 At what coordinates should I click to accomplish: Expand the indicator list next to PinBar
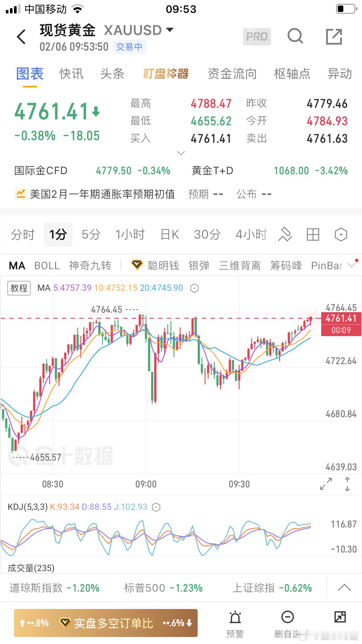(x=351, y=265)
